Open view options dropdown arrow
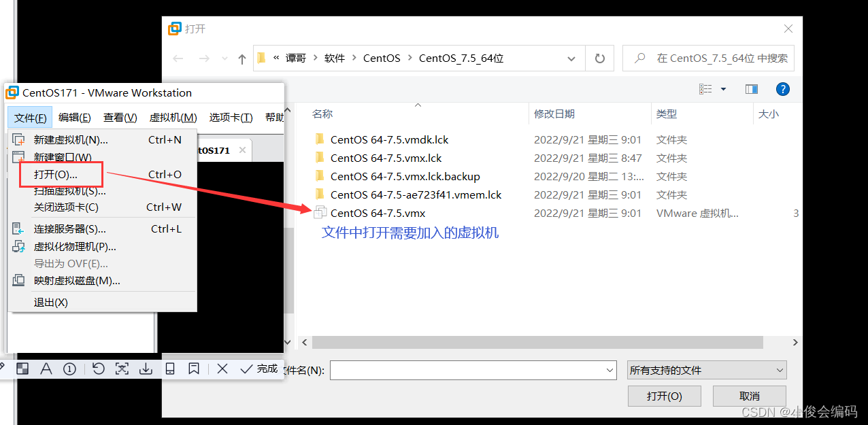This screenshot has width=868, height=425. 723,89
